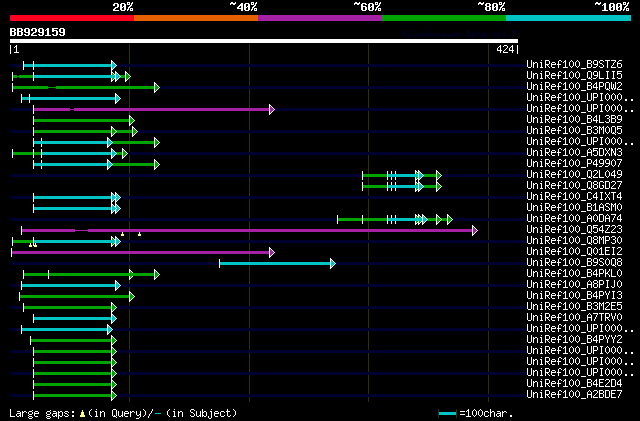640x421 pixels.
Task: Click the green bar in B4L3B9 row
Action: pos(84,120)
